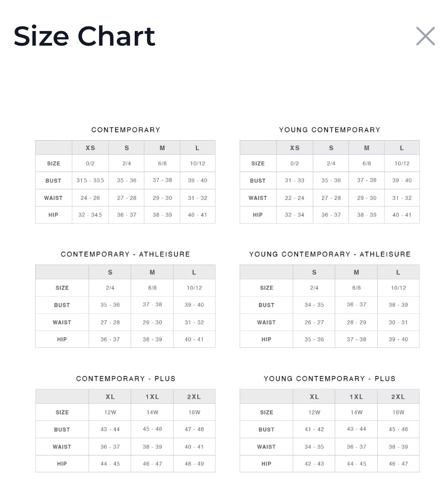Close the Size Chart popup
The height and width of the screenshot is (502, 448).
click(x=425, y=36)
